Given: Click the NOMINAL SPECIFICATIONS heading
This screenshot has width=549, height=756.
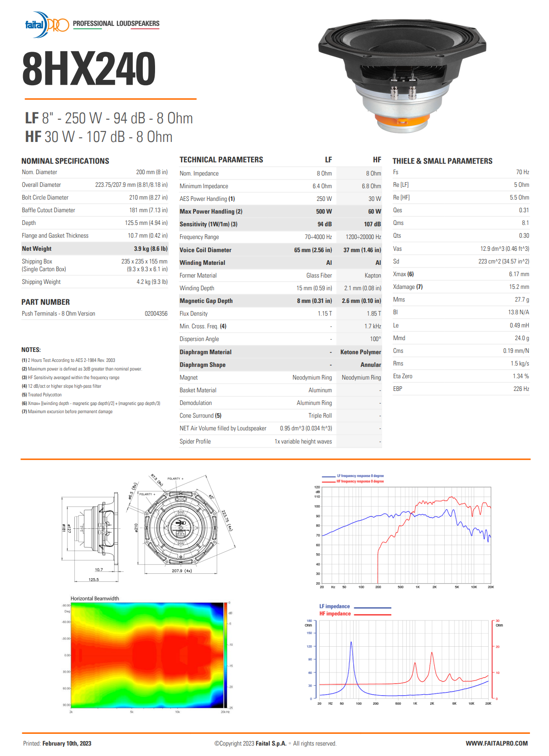Looking at the screenshot, I should pyautogui.click(x=65, y=161).
